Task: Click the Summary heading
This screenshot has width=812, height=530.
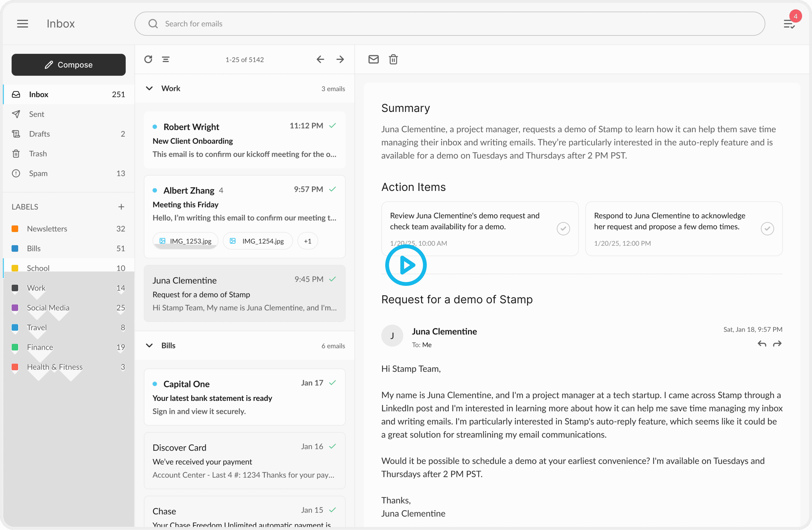Action: click(x=406, y=108)
